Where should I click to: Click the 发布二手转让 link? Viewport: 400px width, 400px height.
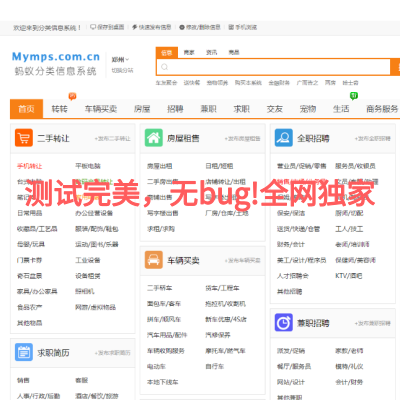pos(113,138)
